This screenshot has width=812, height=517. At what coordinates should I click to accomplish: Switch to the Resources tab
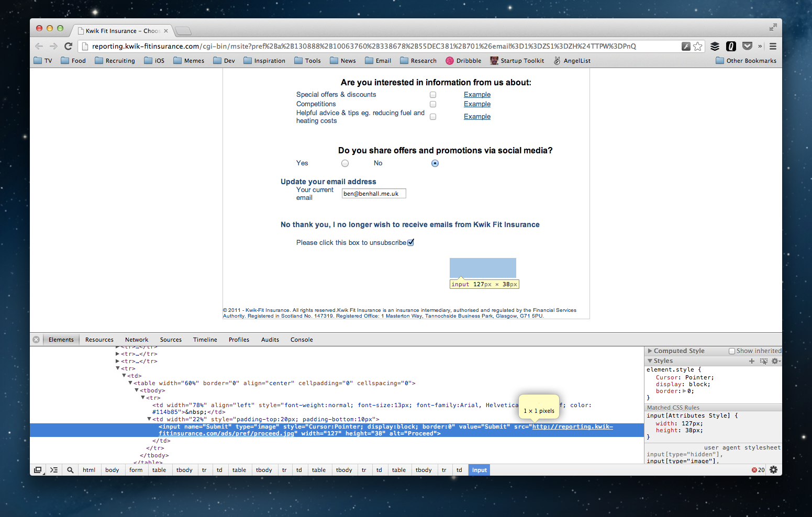[x=99, y=340]
